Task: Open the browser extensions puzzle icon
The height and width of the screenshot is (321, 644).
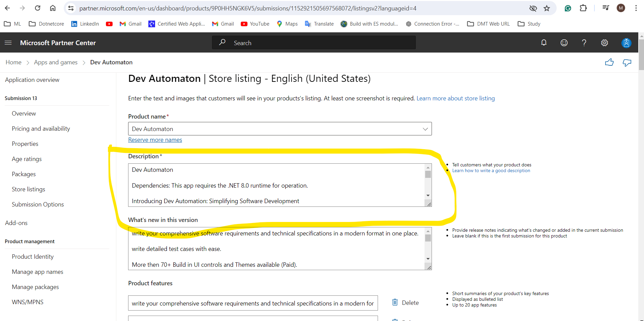Action: (583, 8)
